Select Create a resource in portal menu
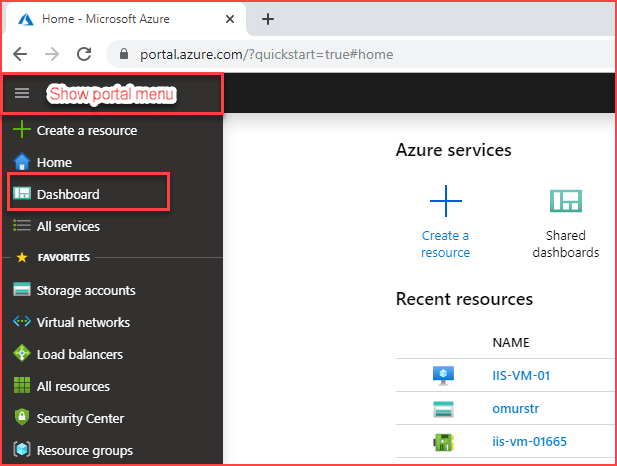The width and height of the screenshot is (617, 466). [87, 130]
